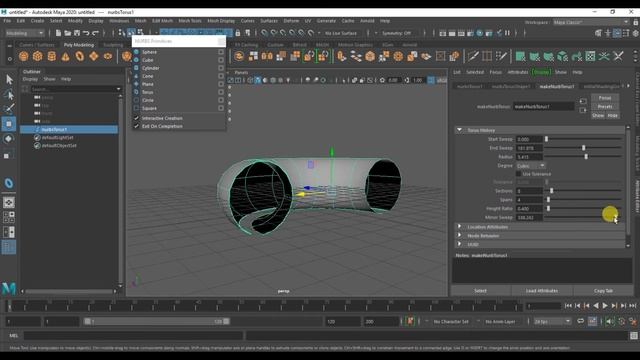Click the New Scene icon

[58, 33]
